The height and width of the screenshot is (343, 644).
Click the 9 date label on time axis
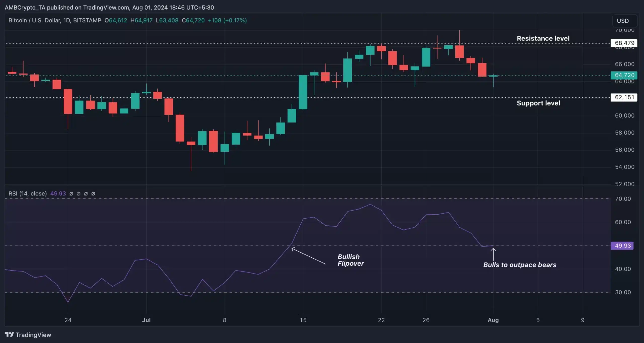coord(583,320)
